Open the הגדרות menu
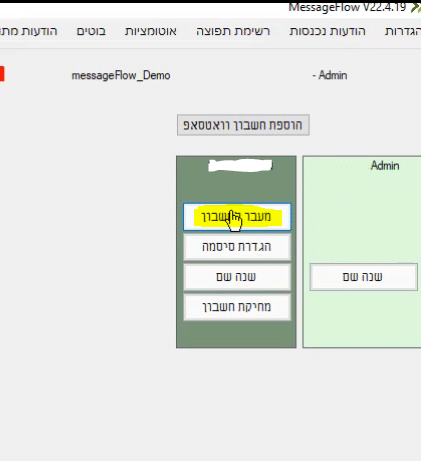This screenshot has height=461, width=421. coord(403,31)
